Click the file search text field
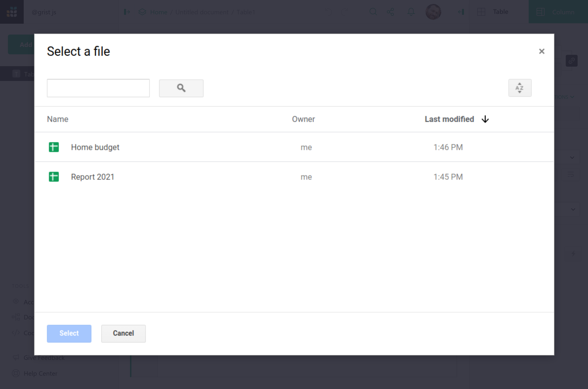The height and width of the screenshot is (389, 588). 98,88
